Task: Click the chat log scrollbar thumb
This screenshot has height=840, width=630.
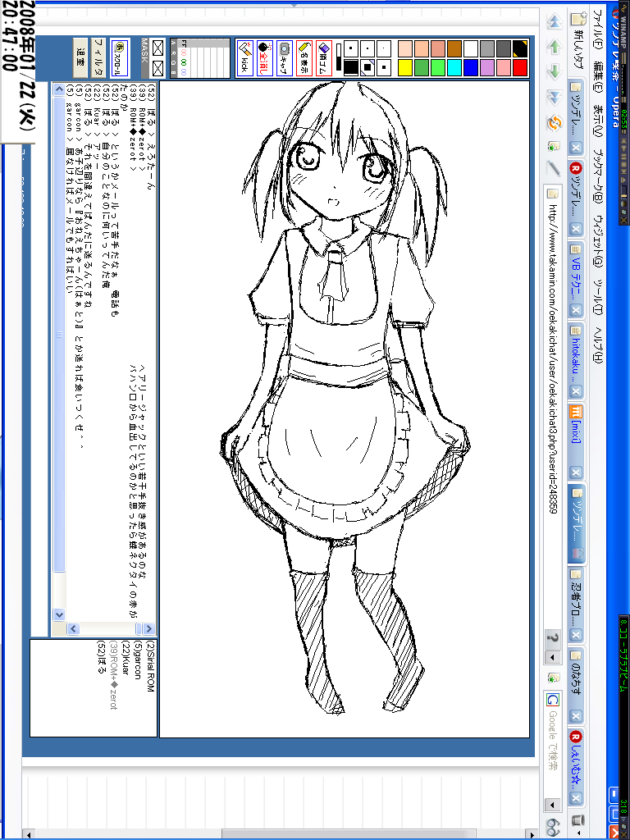Action: click(x=59, y=335)
